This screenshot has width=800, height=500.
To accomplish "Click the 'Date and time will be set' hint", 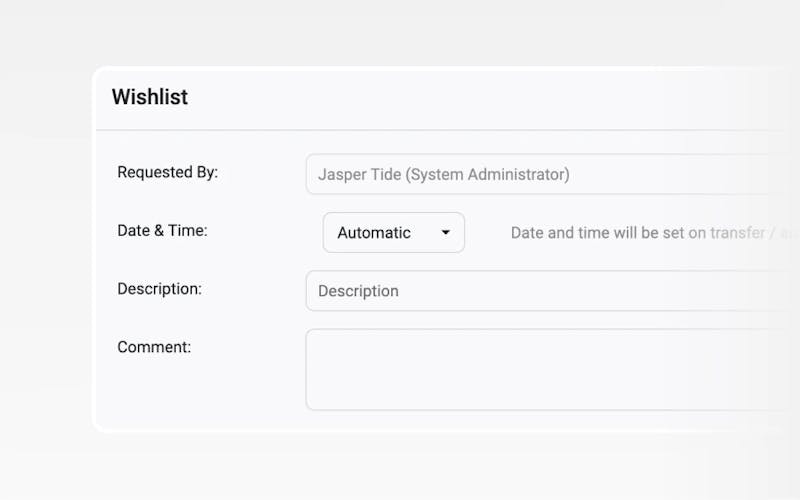I will coord(655,233).
